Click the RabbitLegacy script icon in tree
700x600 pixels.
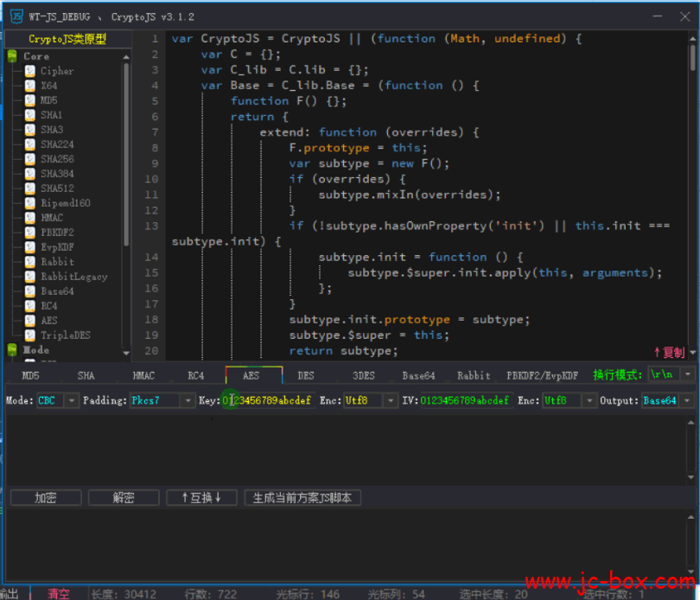30,277
